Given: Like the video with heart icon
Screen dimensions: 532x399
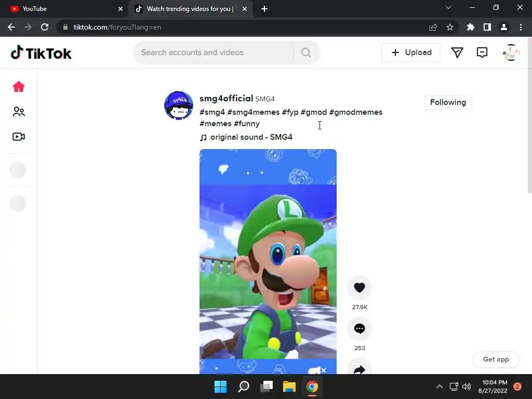Looking at the screenshot, I should coord(360,287).
